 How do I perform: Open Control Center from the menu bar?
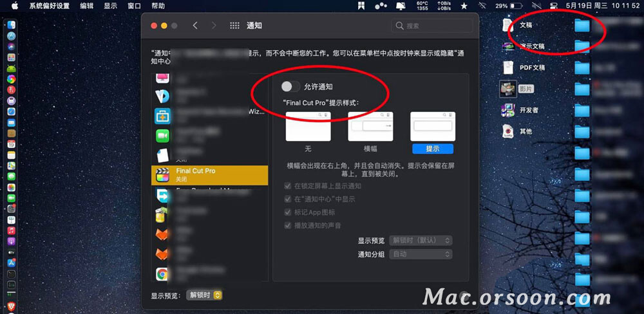click(x=553, y=6)
